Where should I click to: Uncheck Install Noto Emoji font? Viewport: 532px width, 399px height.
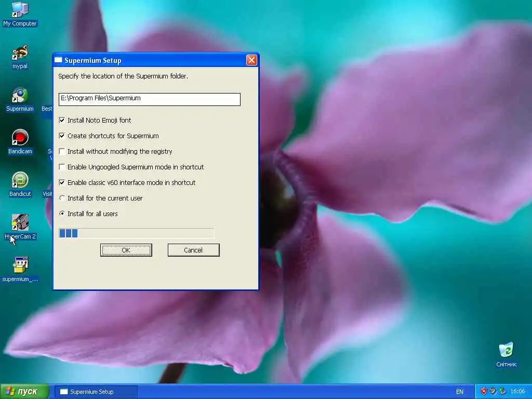point(62,120)
